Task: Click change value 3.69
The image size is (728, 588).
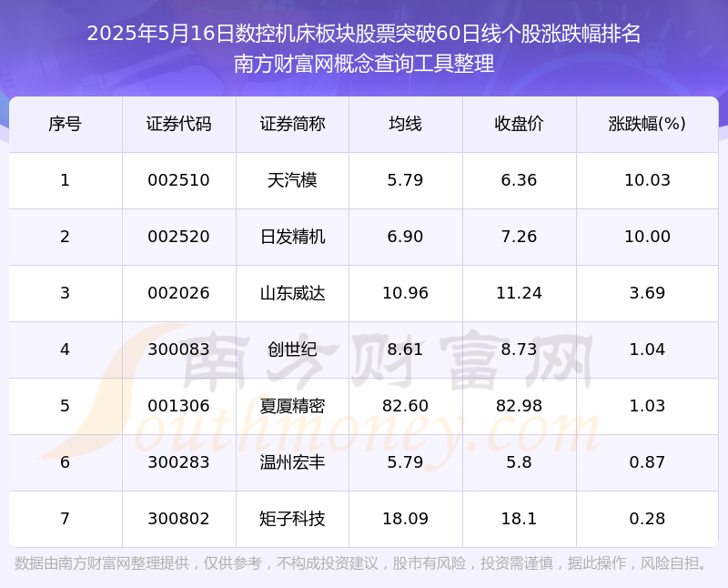Action: coord(647,293)
